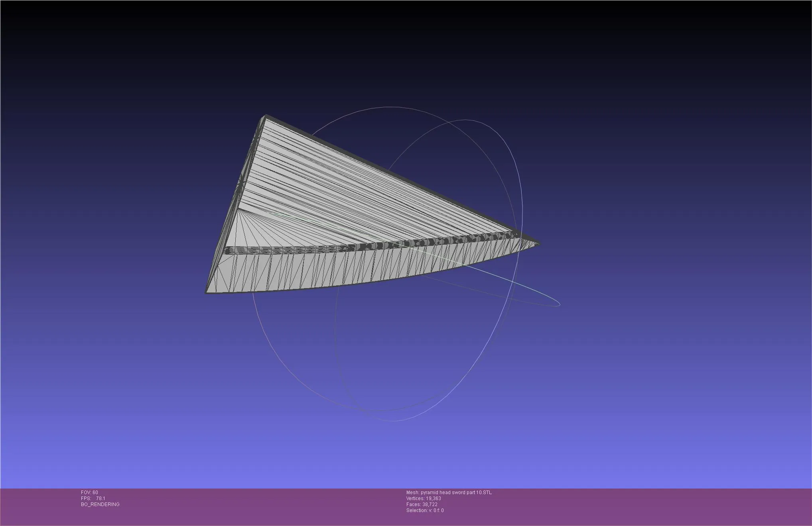This screenshot has height=526, width=812.
Task: Click the BO_RENDERING status text
Action: 100,504
